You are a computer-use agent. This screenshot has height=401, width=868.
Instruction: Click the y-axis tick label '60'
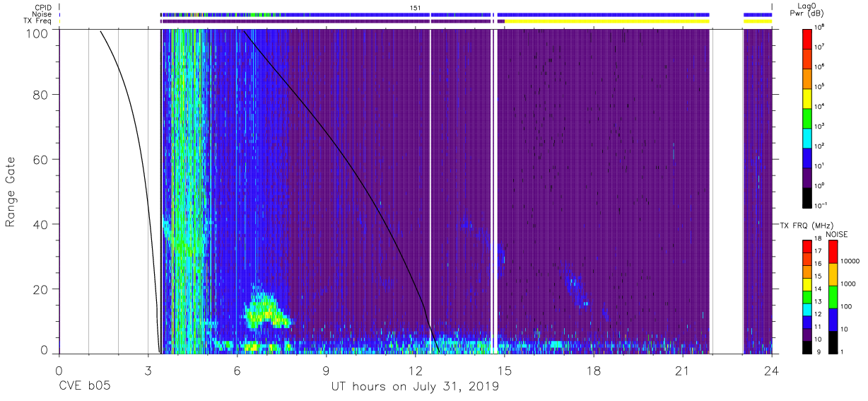point(41,159)
